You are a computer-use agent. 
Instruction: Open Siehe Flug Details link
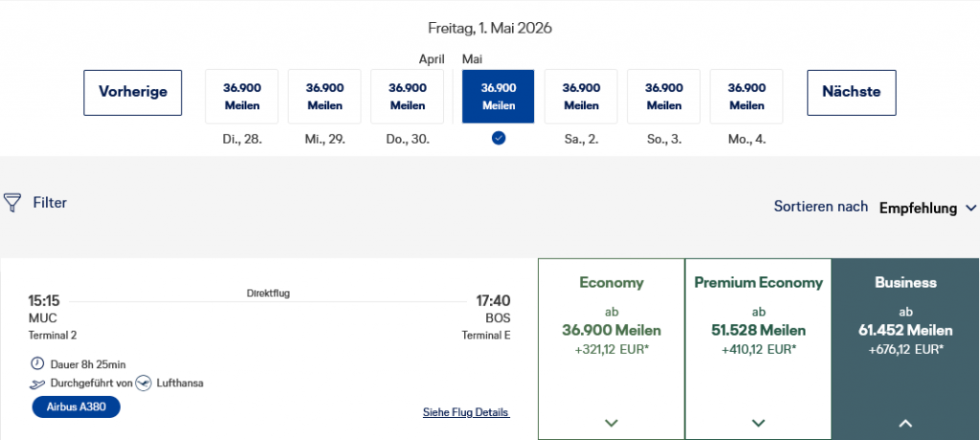point(466,412)
